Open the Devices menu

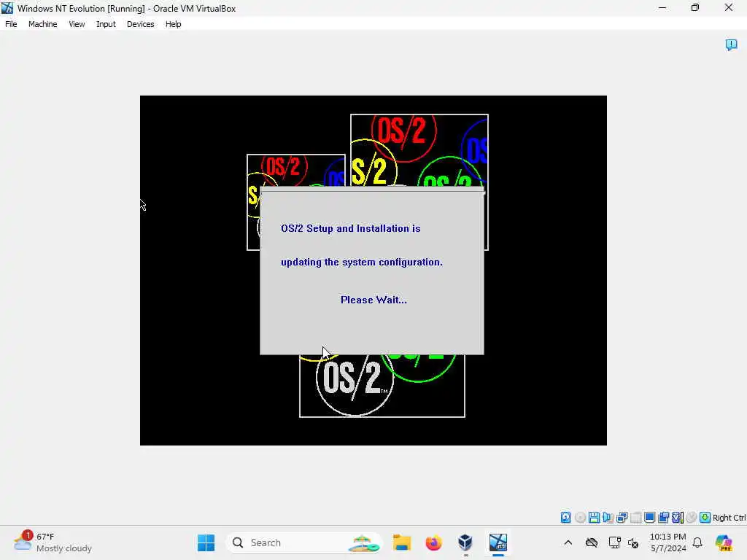(x=140, y=24)
